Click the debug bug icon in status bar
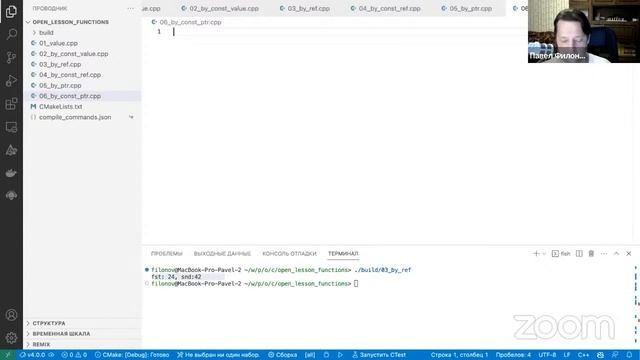 [x=326, y=355]
